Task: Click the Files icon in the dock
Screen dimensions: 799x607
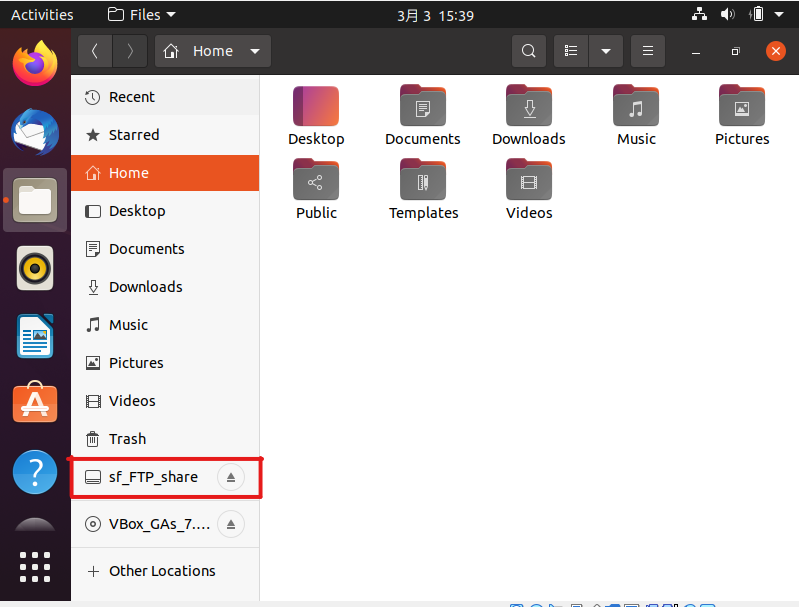Action: (35, 200)
